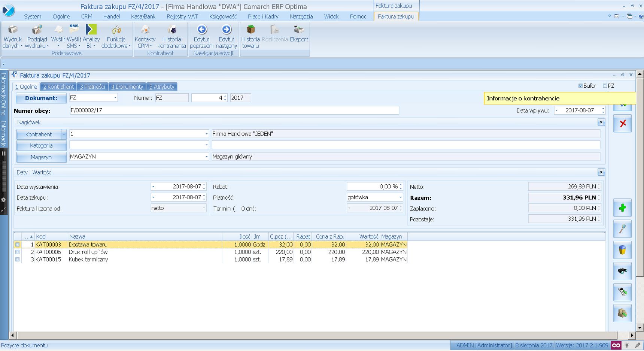Select Druk roll up'ów row

(x=210, y=252)
